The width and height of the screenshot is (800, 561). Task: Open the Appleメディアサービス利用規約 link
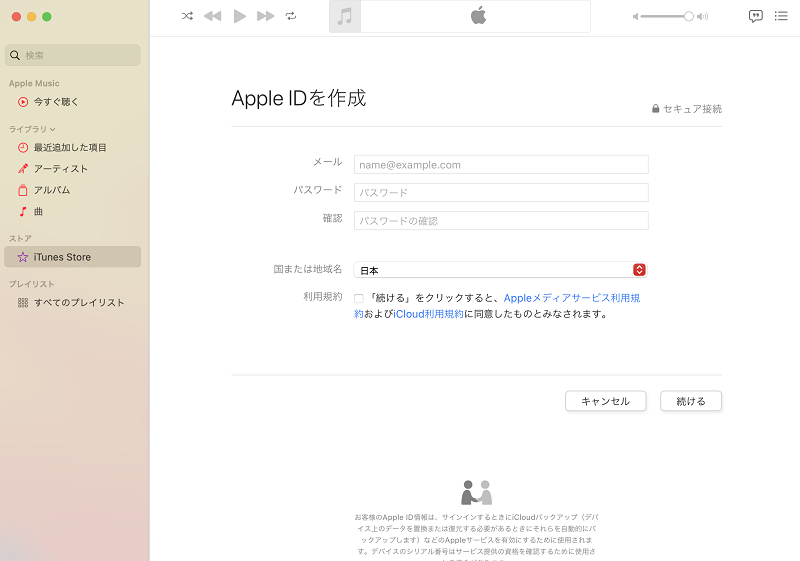point(572,298)
